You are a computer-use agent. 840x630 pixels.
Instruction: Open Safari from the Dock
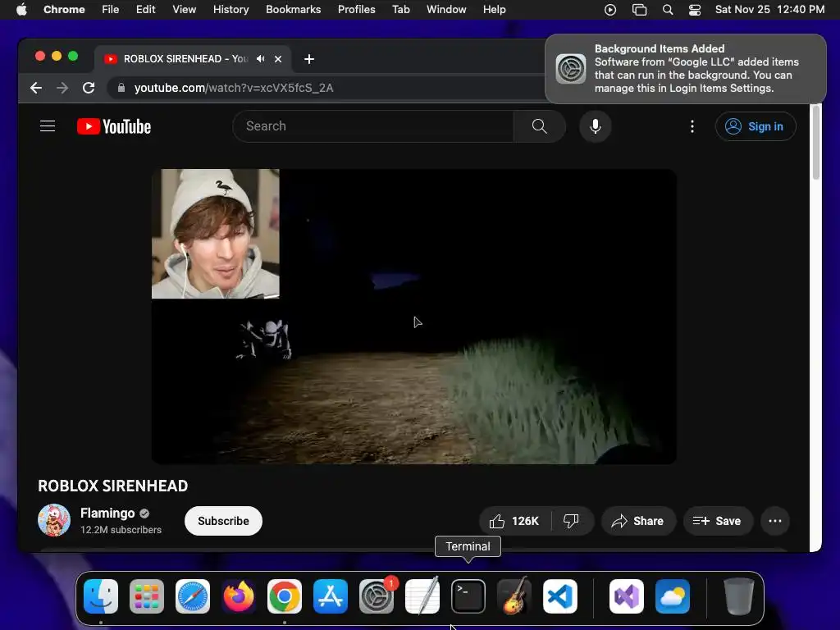pyautogui.click(x=193, y=596)
